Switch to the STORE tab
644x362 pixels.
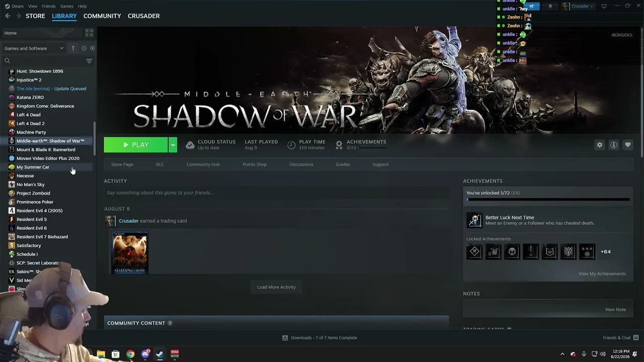[35, 16]
